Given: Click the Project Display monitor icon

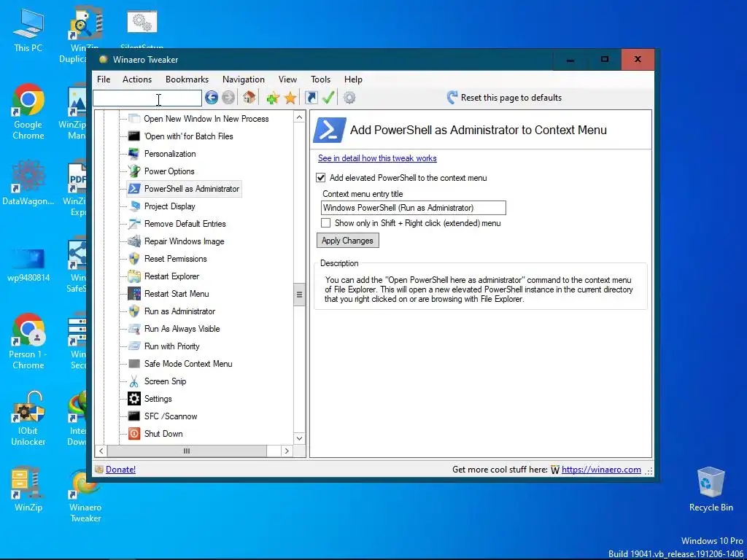Looking at the screenshot, I should [134, 206].
